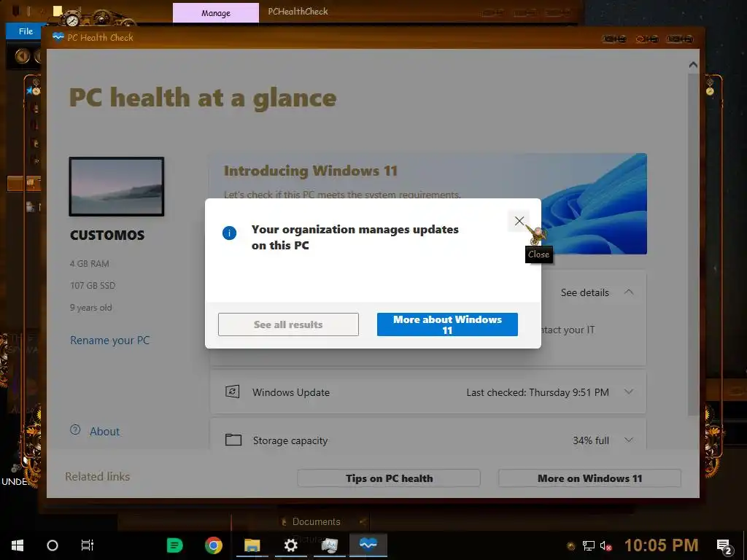Screen dimensions: 747x560
Task: Collapse the See details chevron
Action: [x=629, y=292]
